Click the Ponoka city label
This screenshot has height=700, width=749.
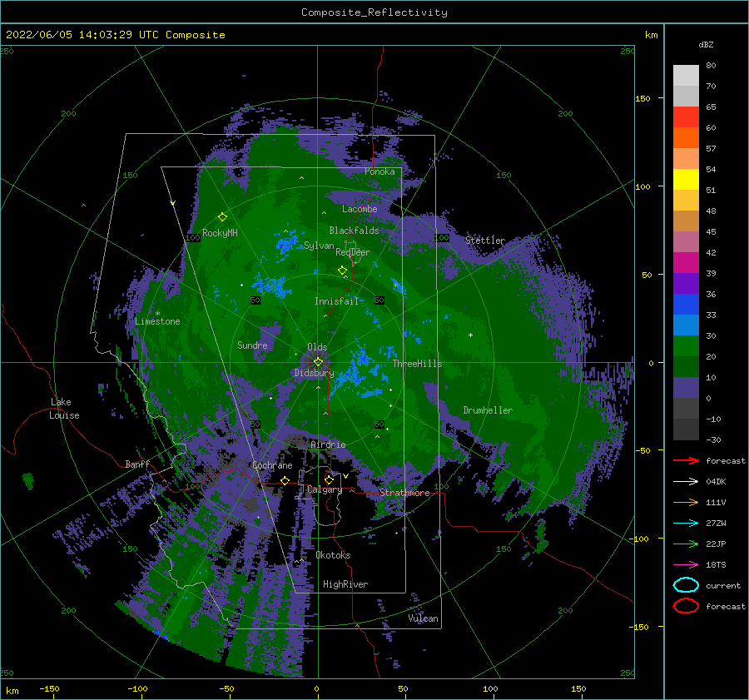click(379, 171)
